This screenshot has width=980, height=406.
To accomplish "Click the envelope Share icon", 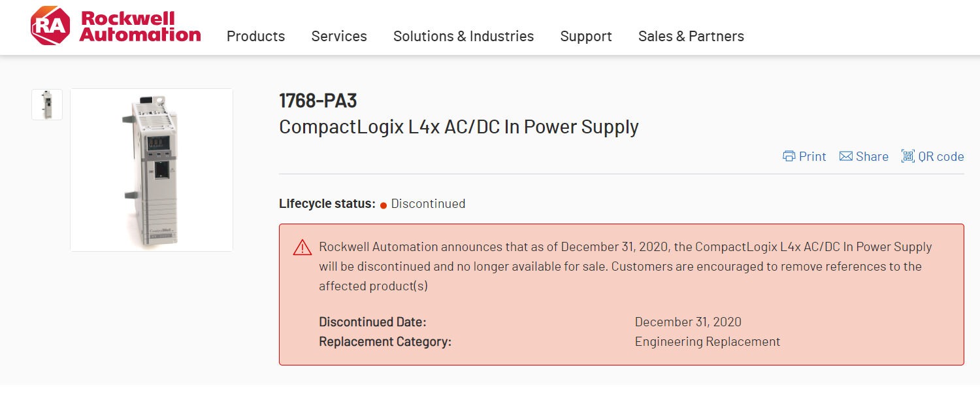I will 846,156.
